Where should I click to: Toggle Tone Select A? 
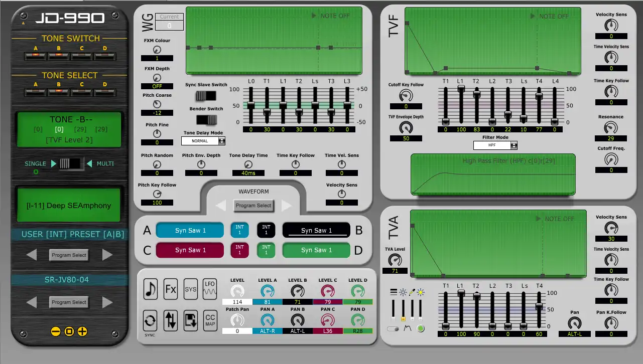36,92
